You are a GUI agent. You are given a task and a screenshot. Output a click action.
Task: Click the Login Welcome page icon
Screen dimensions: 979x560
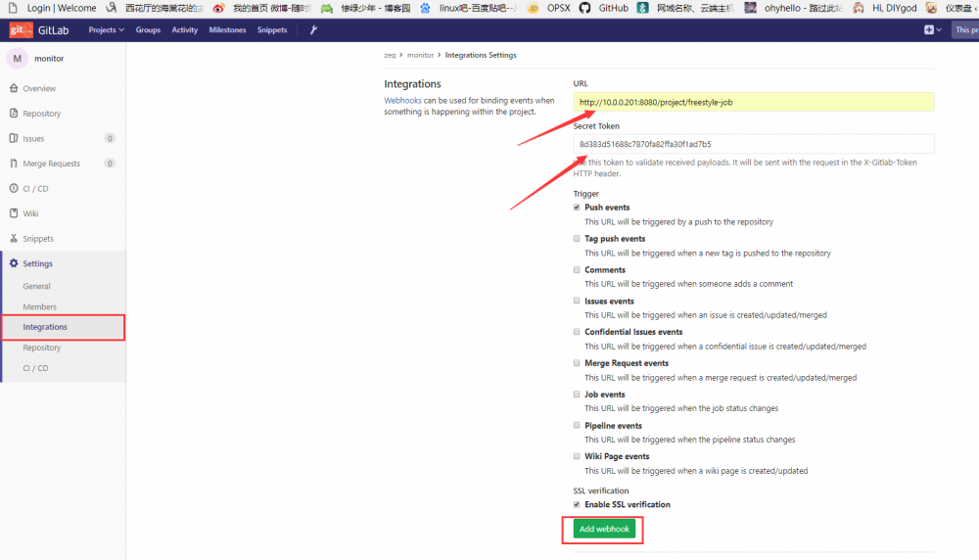coord(13,8)
